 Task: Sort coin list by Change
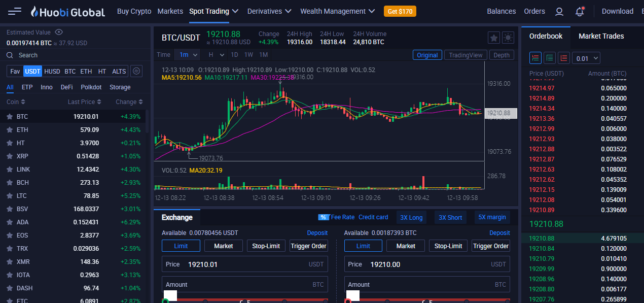pyautogui.click(x=129, y=102)
